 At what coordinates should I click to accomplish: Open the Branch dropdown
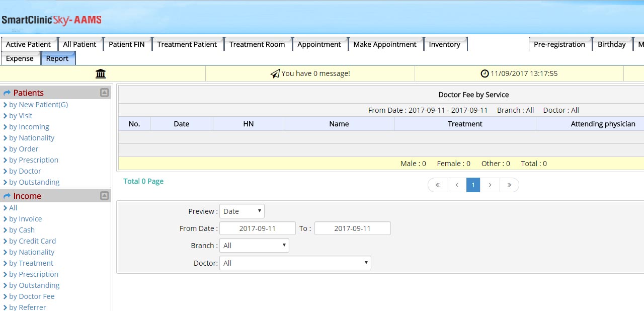coord(254,246)
